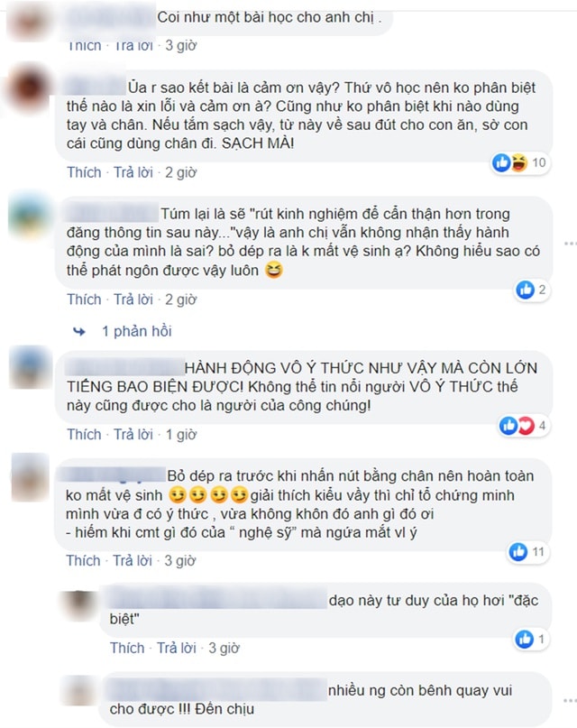Viewport: 577px width, 728px height.
Task: Open like reaction icon with 10 reactions
Action: coord(501,162)
